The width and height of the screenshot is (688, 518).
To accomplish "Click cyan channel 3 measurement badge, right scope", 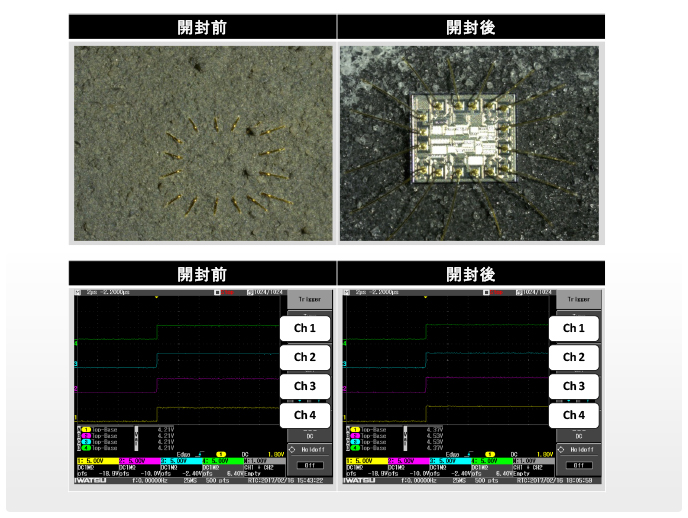I will point(355,442).
